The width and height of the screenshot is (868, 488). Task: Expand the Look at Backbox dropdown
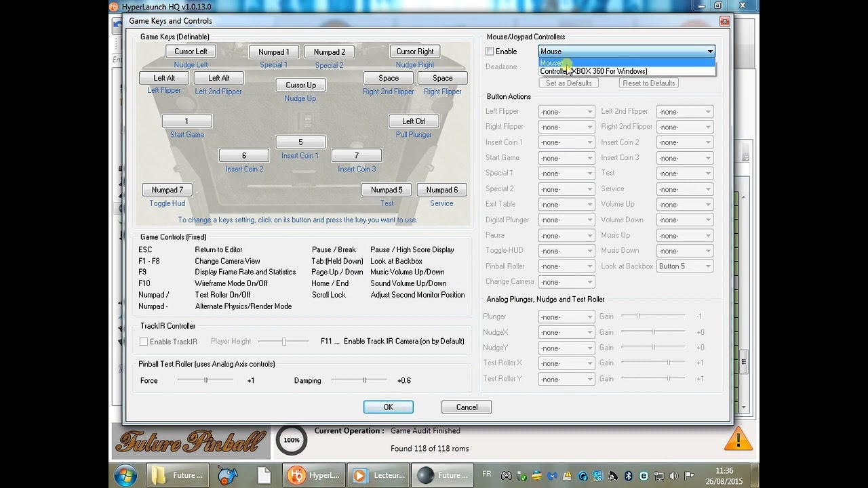(x=685, y=266)
